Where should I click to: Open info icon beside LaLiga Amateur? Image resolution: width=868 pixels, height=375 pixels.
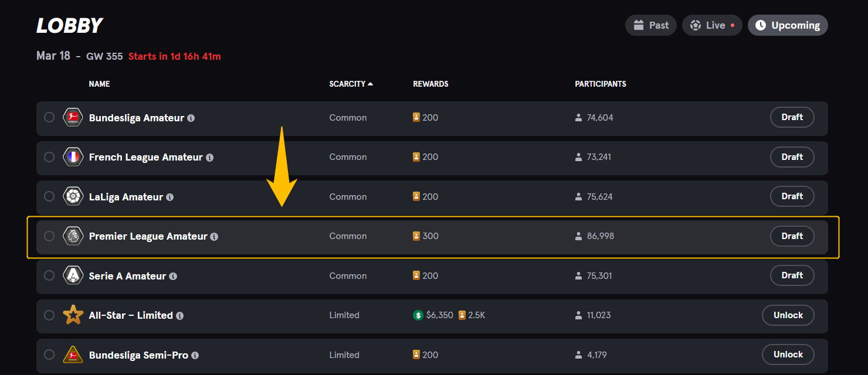coord(169,197)
